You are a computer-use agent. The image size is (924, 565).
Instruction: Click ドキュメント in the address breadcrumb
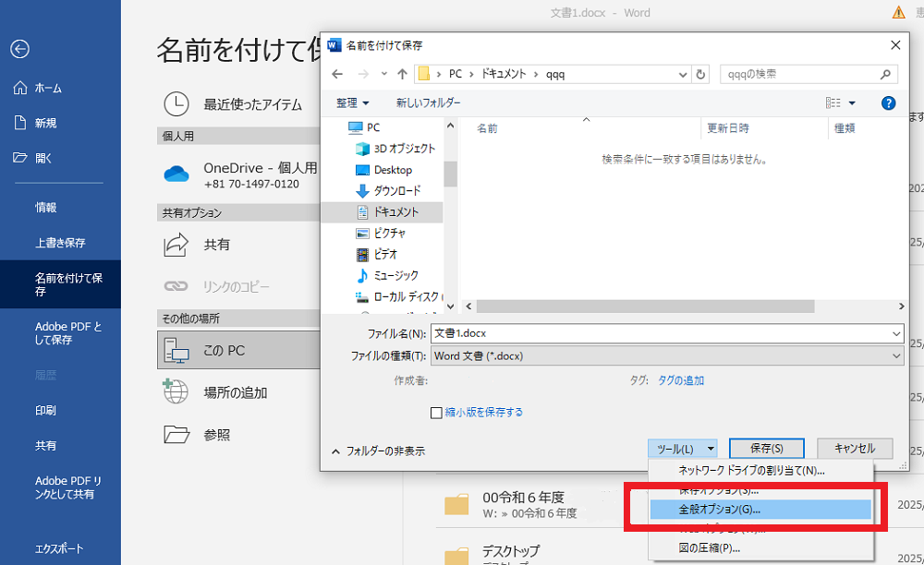click(504, 74)
